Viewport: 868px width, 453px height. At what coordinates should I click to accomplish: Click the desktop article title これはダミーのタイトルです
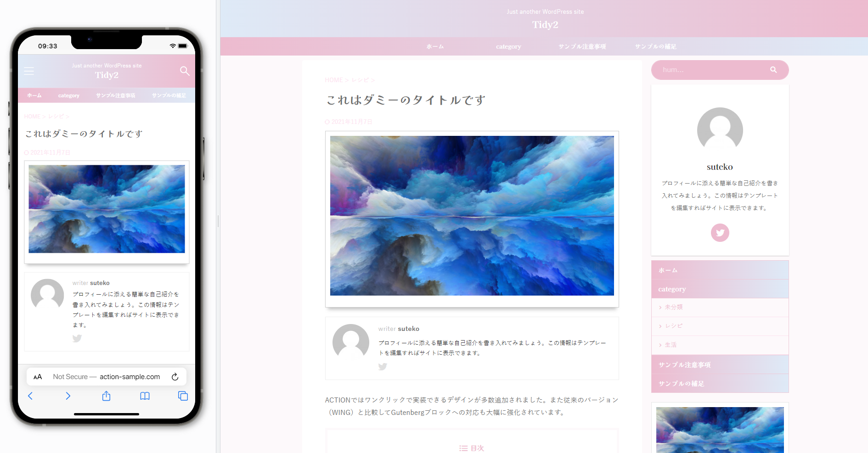click(x=406, y=100)
